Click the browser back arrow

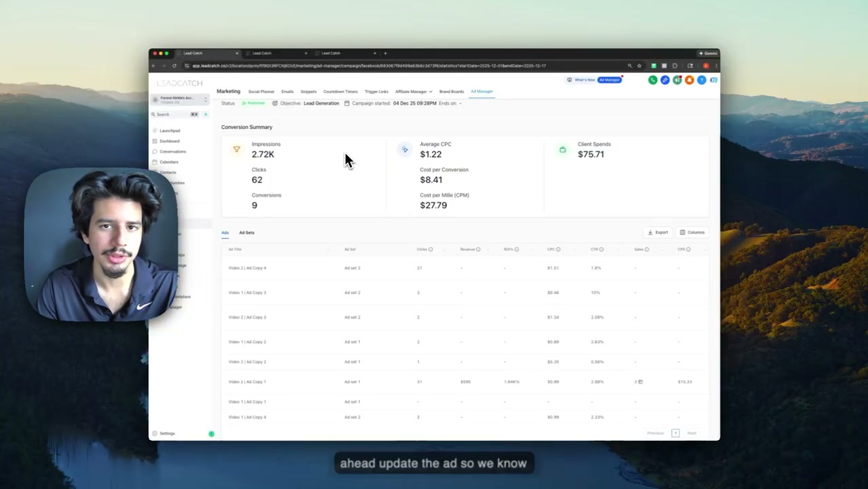153,66
